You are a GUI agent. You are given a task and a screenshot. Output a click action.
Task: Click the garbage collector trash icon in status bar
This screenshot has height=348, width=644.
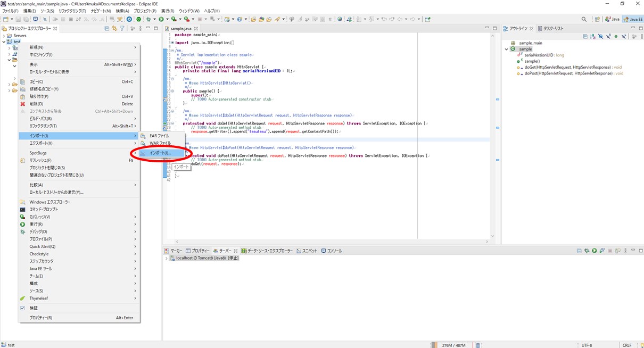pyautogui.click(x=478, y=345)
